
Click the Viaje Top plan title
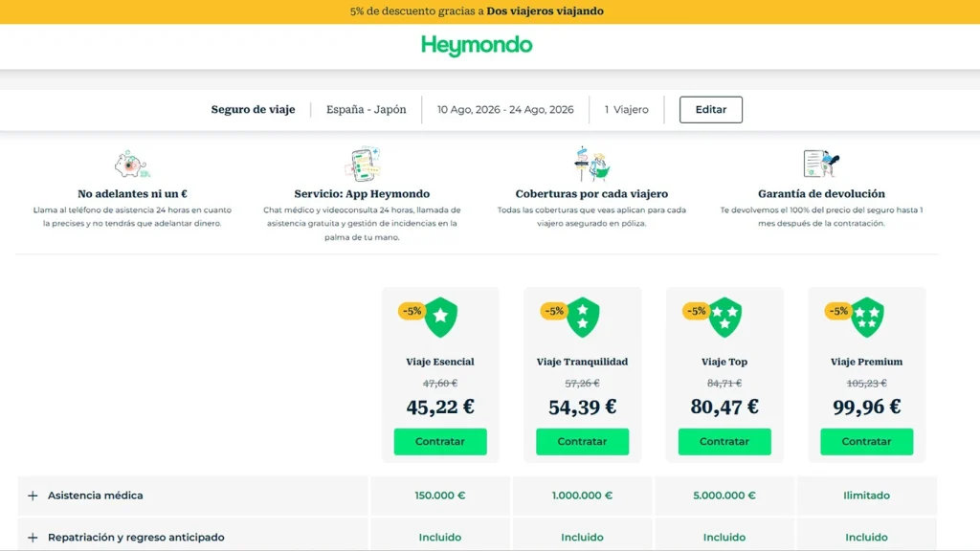[x=724, y=362]
